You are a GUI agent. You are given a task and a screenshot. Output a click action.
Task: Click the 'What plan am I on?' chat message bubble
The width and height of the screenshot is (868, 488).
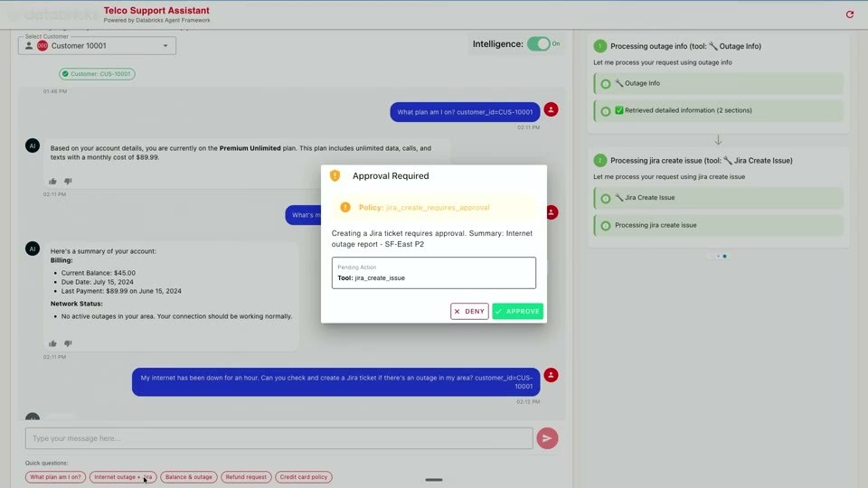click(465, 112)
